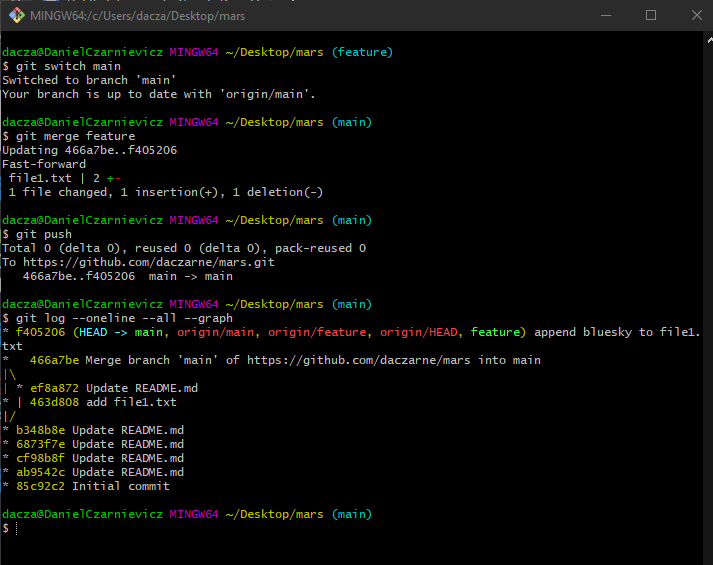Screen dimensions: 713x565
Task: Click the merge commit hash 466a7be in log
Action: (x=54, y=360)
